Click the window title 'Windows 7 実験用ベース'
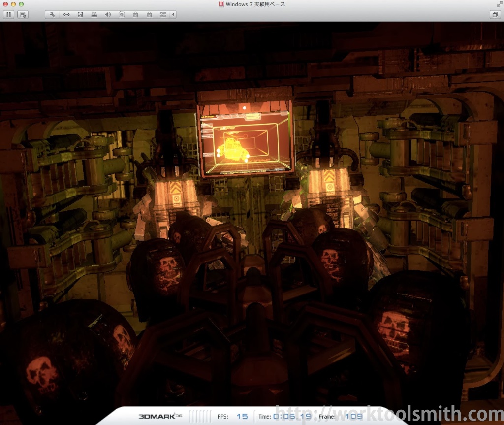 [255, 4]
